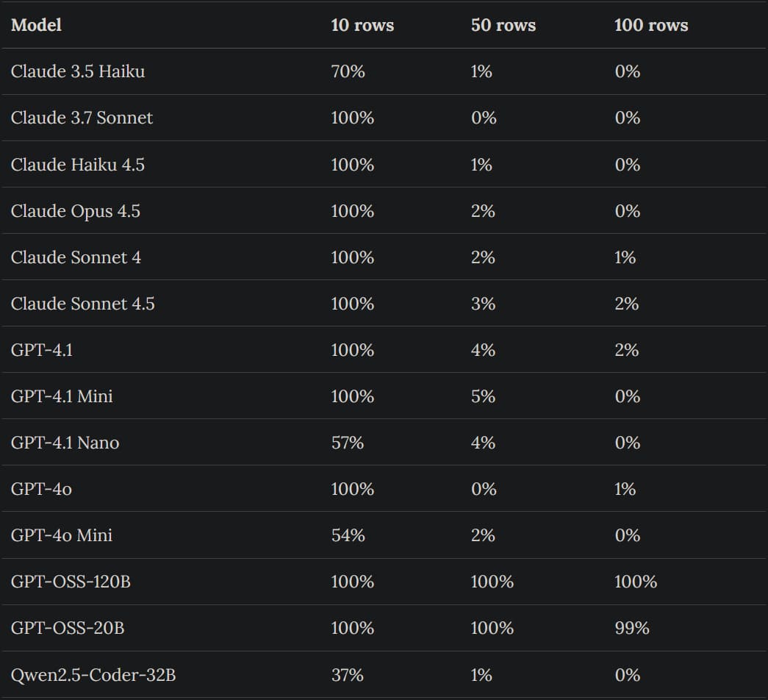Click the 100 rows column header

651,25
